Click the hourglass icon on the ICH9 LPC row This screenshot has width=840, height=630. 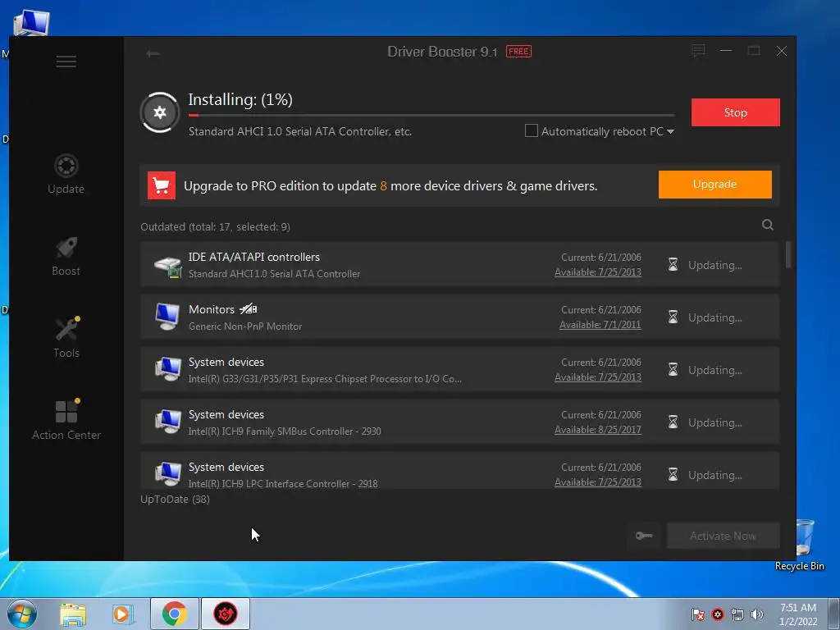(673, 475)
